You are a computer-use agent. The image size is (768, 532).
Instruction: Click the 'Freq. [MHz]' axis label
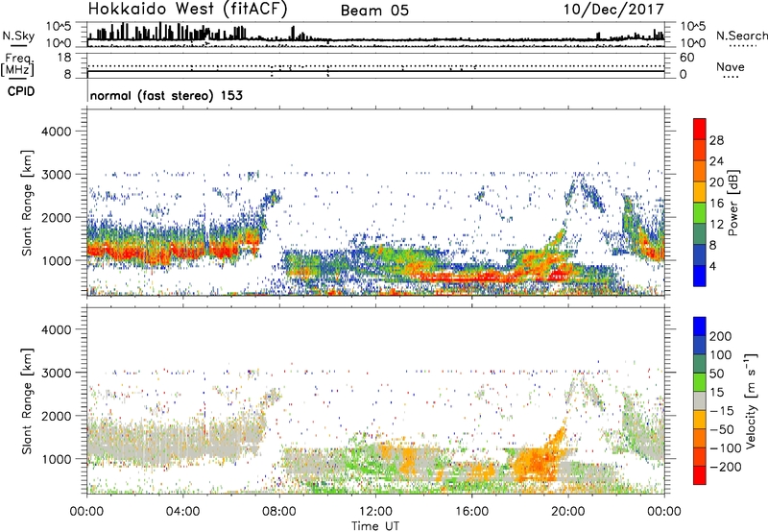point(17,65)
